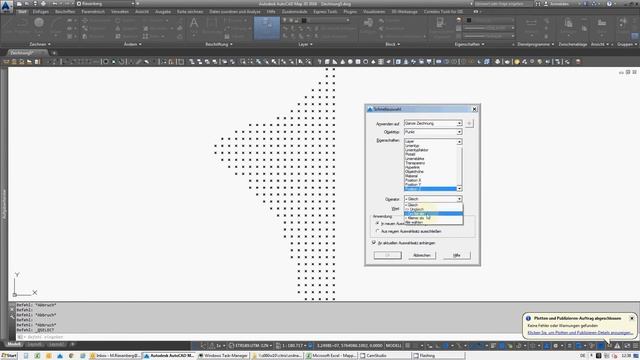
Task: Choose '<> Ungleich' in the Operator list
Action: coord(433,209)
